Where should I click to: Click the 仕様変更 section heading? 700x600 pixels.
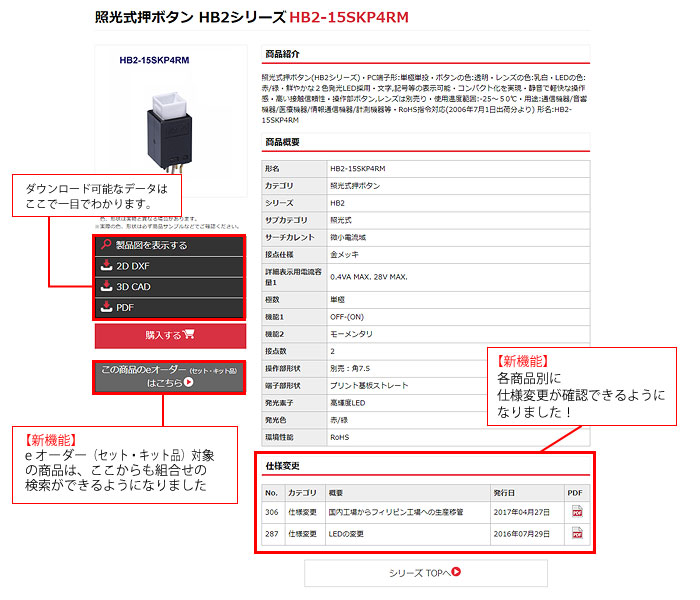[282, 466]
